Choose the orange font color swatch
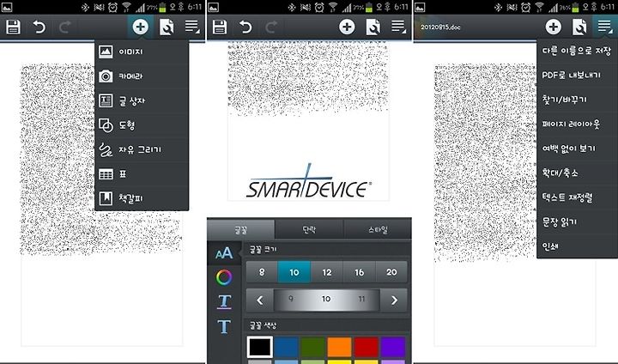 click(x=339, y=347)
